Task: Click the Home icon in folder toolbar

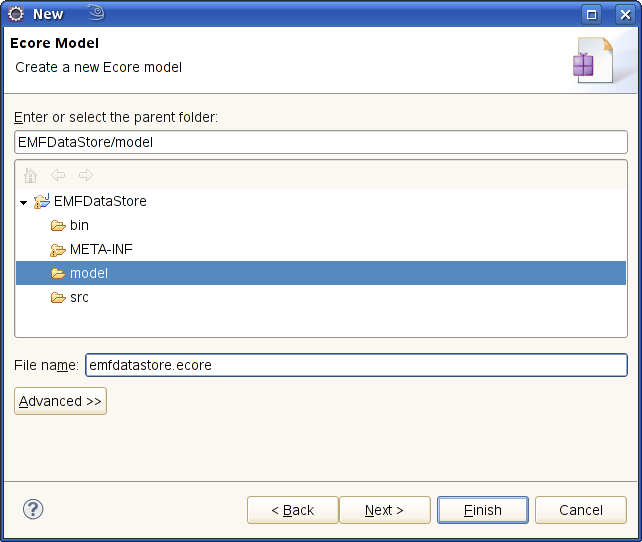Action: pos(31,175)
